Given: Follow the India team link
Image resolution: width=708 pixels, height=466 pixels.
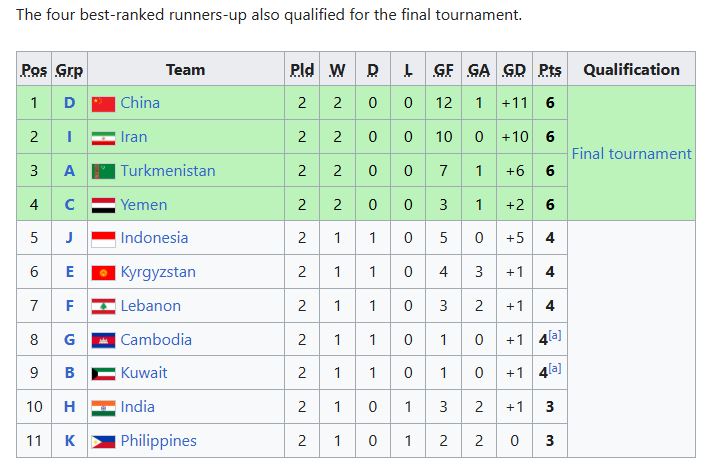Looking at the screenshot, I should (x=137, y=406).
